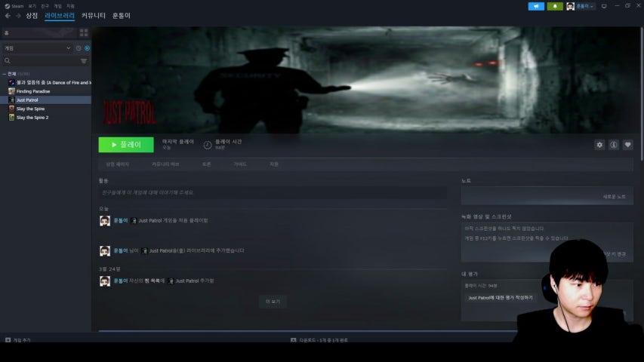Open the 커뮤니티 허브 sub-tab
644x362 pixels.
165,164
